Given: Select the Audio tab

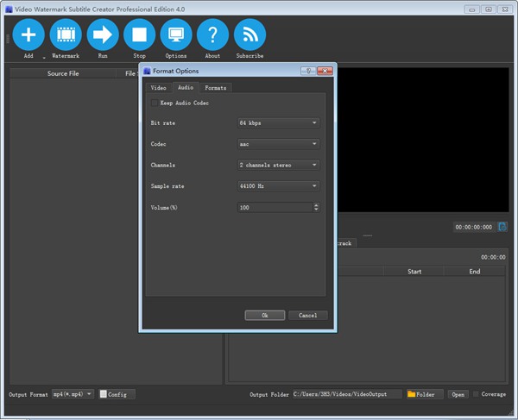Looking at the screenshot, I should 186,87.
